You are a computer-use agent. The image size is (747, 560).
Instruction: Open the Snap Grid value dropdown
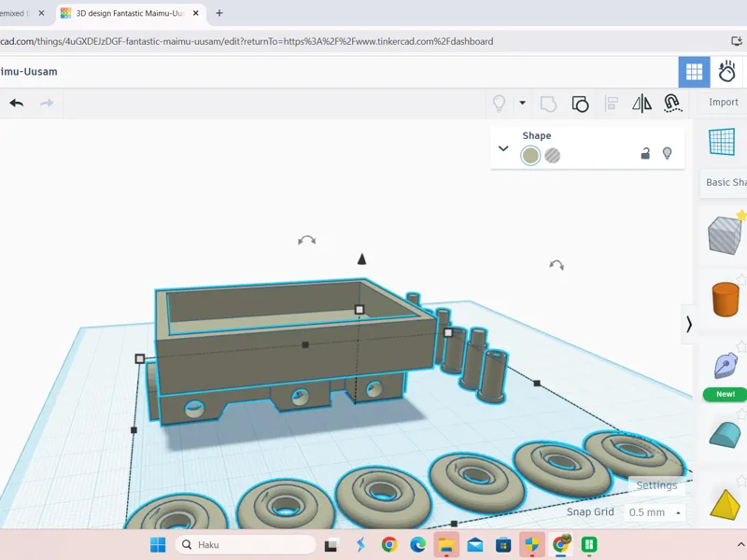pyautogui.click(x=655, y=512)
